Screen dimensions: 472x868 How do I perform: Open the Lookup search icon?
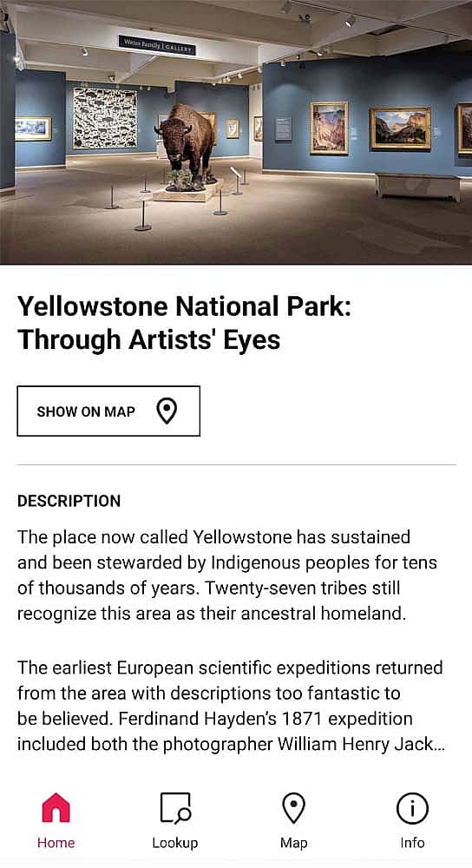(175, 807)
